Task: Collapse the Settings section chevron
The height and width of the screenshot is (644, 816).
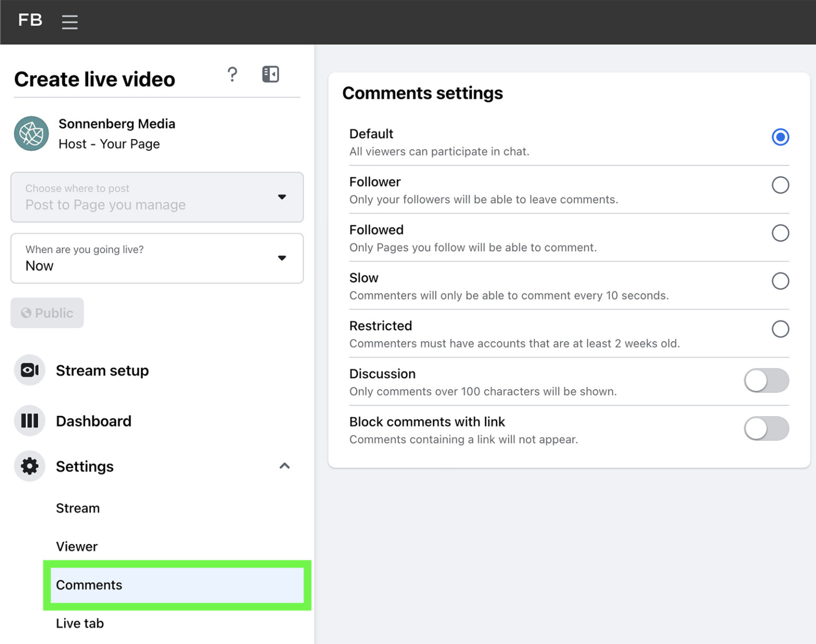Action: (x=285, y=466)
